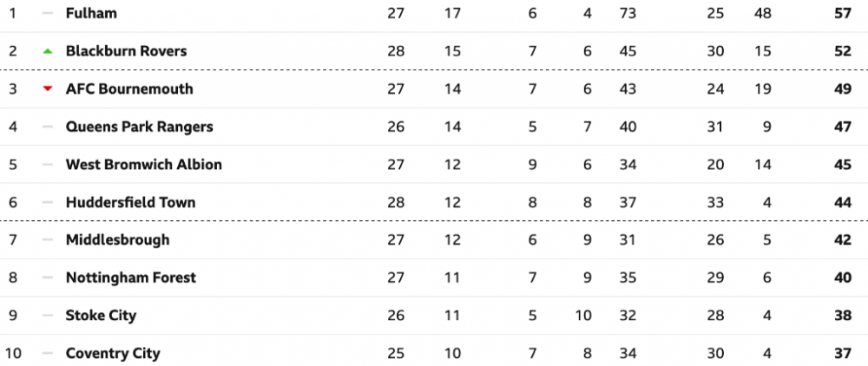The image size is (868, 366).
Task: Click Fulham's points total of 57
Action: pyautogui.click(x=842, y=14)
